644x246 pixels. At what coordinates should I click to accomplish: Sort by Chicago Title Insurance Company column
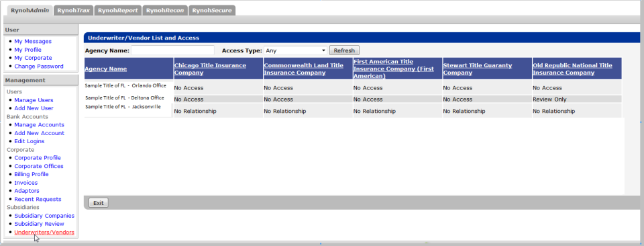[210, 69]
